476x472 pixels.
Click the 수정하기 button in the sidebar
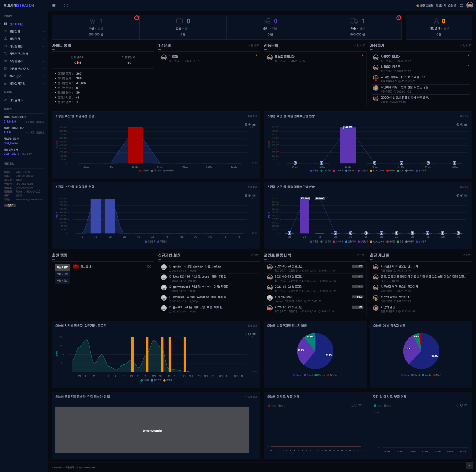pyautogui.click(x=10, y=205)
